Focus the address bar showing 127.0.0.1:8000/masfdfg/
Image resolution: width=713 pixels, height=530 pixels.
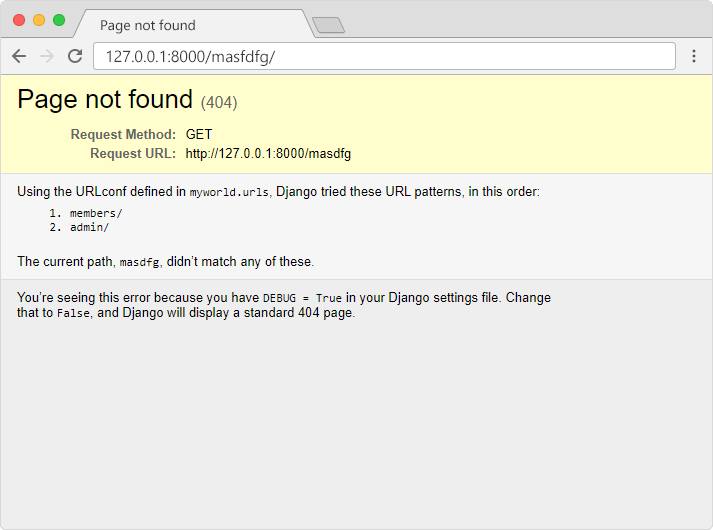(384, 56)
